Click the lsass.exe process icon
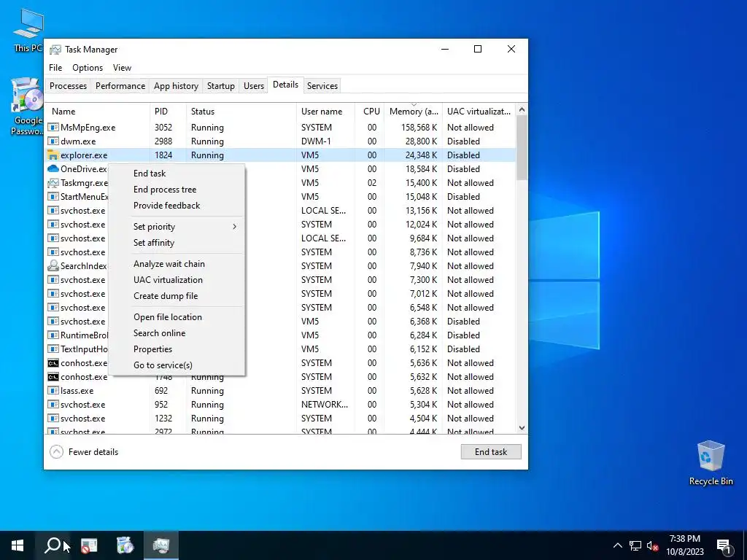The height and width of the screenshot is (560, 747). pyautogui.click(x=53, y=391)
